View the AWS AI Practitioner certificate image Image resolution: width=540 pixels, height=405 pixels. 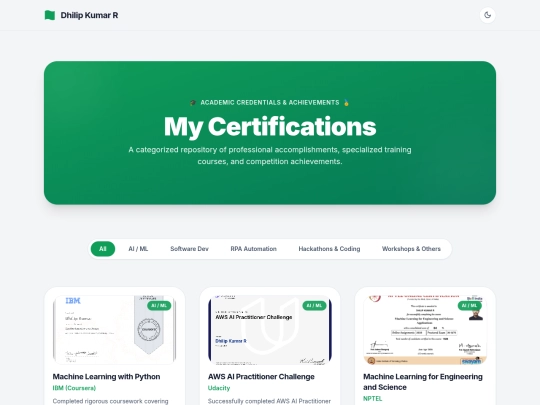point(270,330)
